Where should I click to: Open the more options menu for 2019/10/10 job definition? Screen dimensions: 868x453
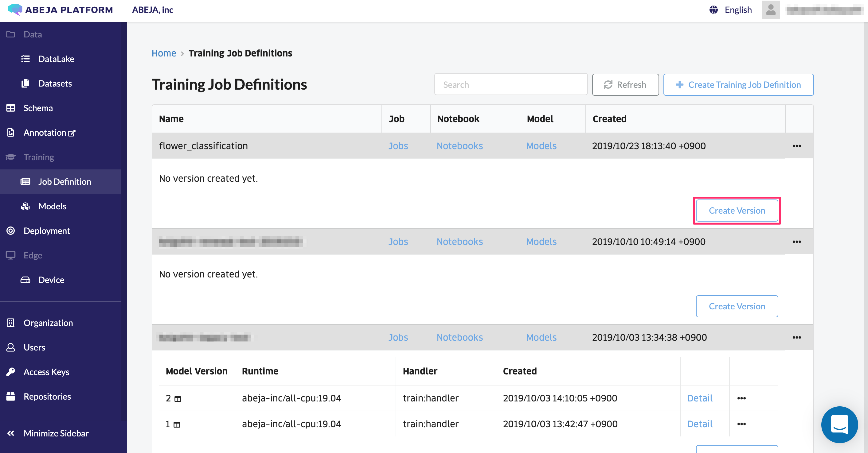pyautogui.click(x=796, y=242)
